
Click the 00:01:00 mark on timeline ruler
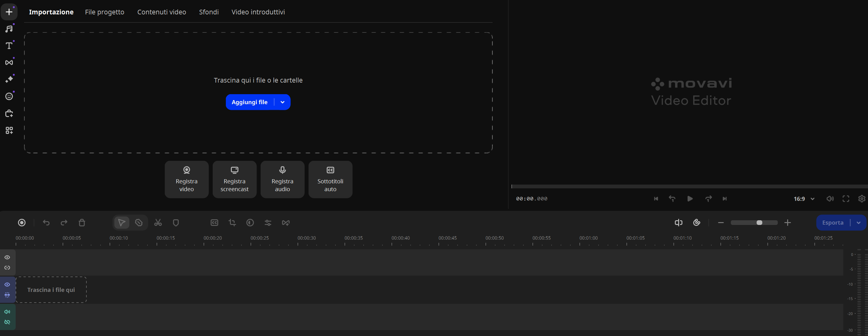589,238
